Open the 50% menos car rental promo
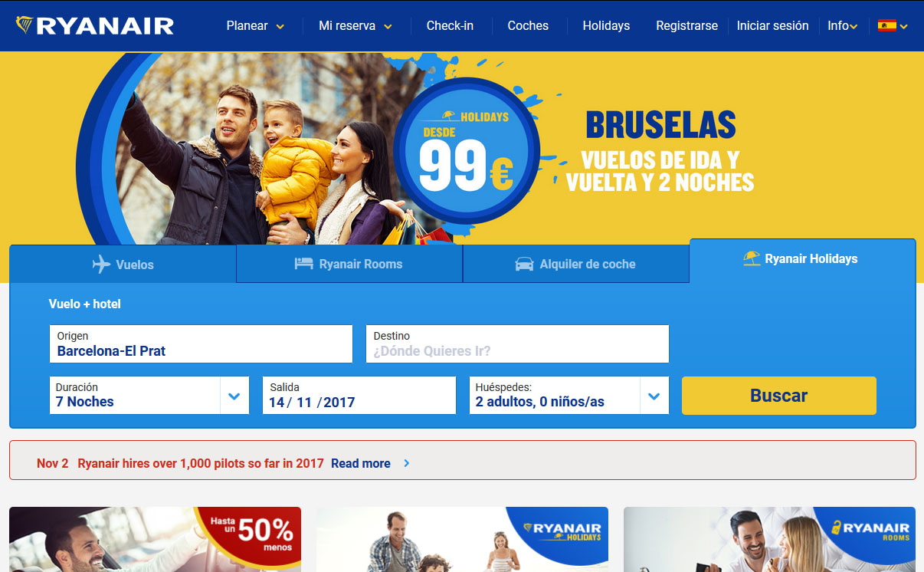924x572 pixels. (155, 539)
